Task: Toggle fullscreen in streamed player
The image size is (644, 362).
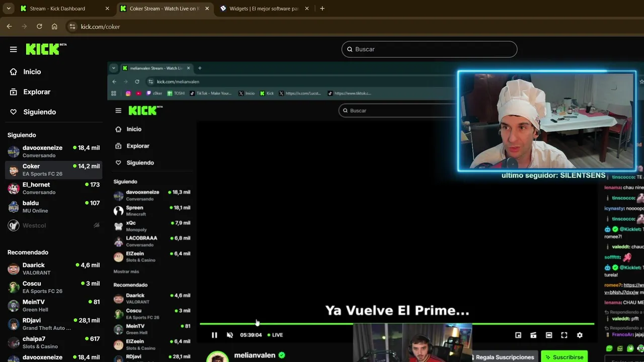Action: pyautogui.click(x=564, y=335)
